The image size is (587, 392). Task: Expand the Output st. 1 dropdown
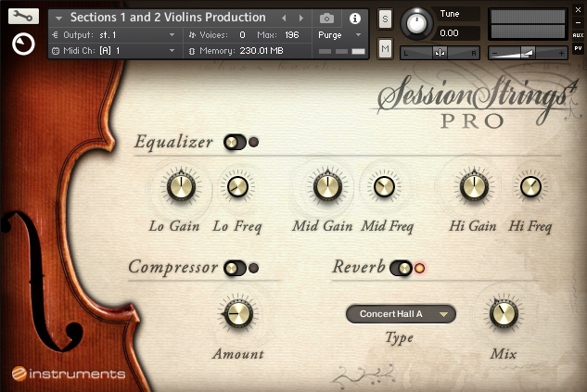172,35
